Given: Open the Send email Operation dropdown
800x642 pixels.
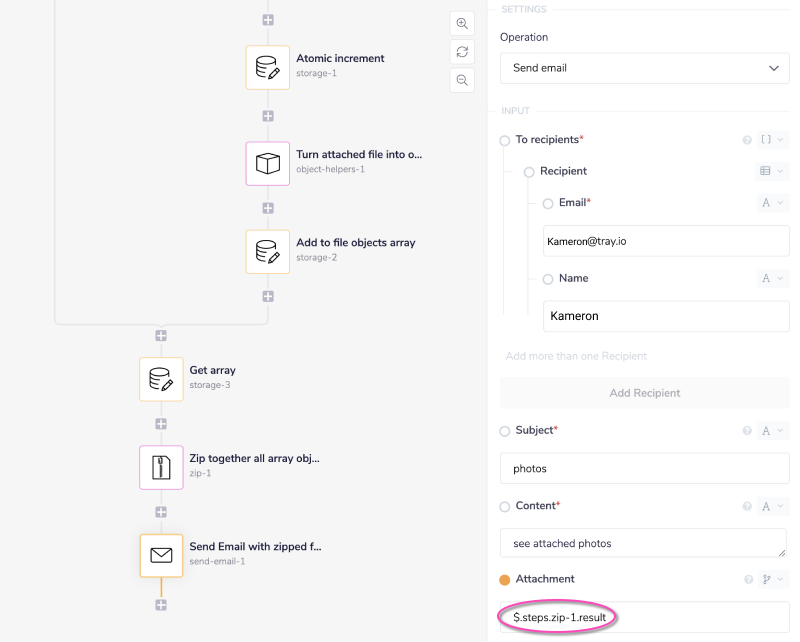Looking at the screenshot, I should [x=644, y=68].
